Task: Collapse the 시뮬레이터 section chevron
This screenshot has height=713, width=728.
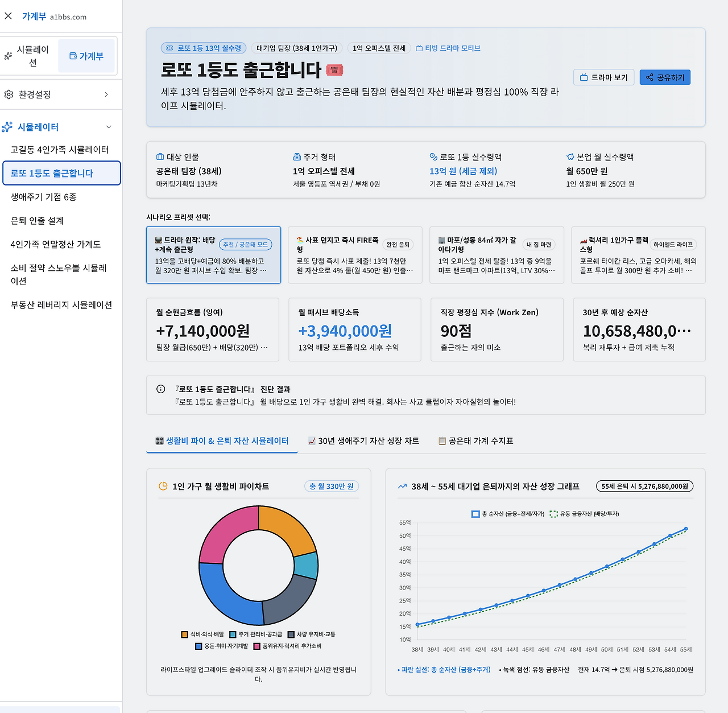Action: tap(109, 127)
